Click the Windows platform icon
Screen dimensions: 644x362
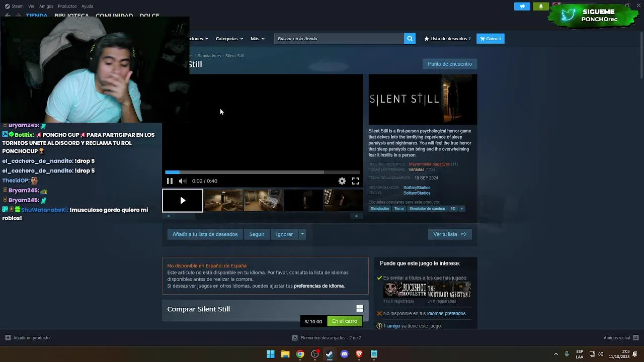(x=360, y=309)
